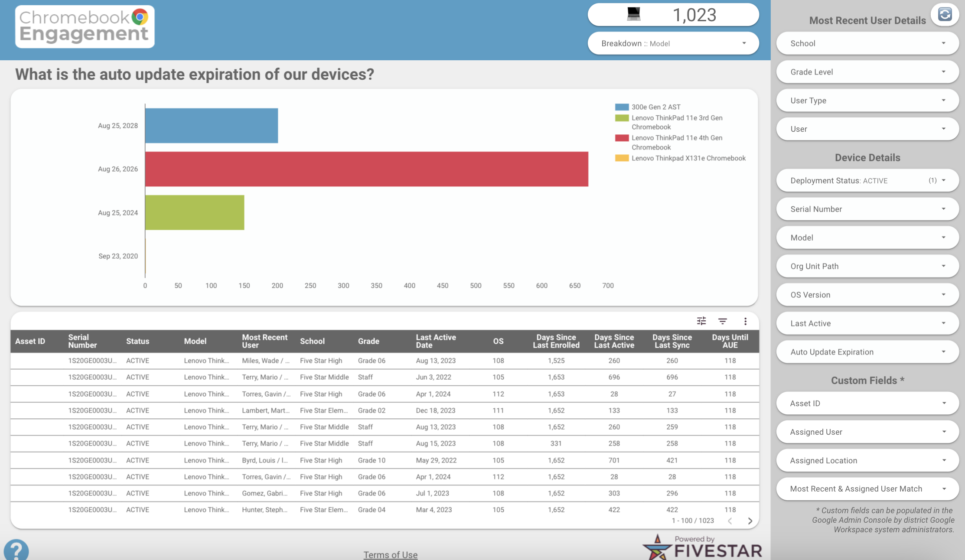Click the green Aug 25, 2024 bar
This screenshot has height=560, width=965.
pyautogui.click(x=195, y=212)
